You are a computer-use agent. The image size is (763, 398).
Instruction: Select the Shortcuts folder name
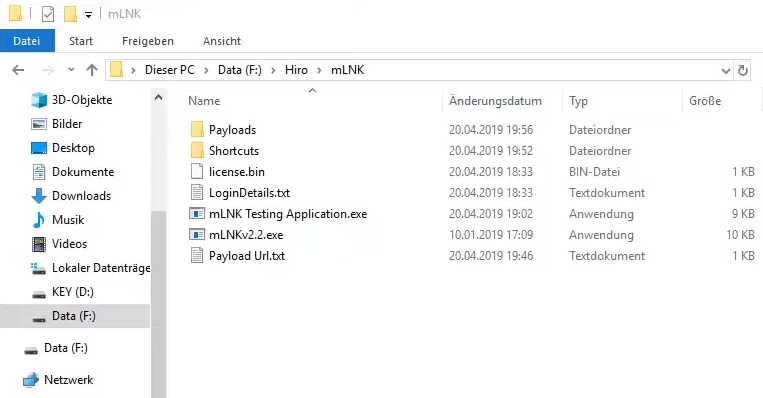tap(234, 151)
